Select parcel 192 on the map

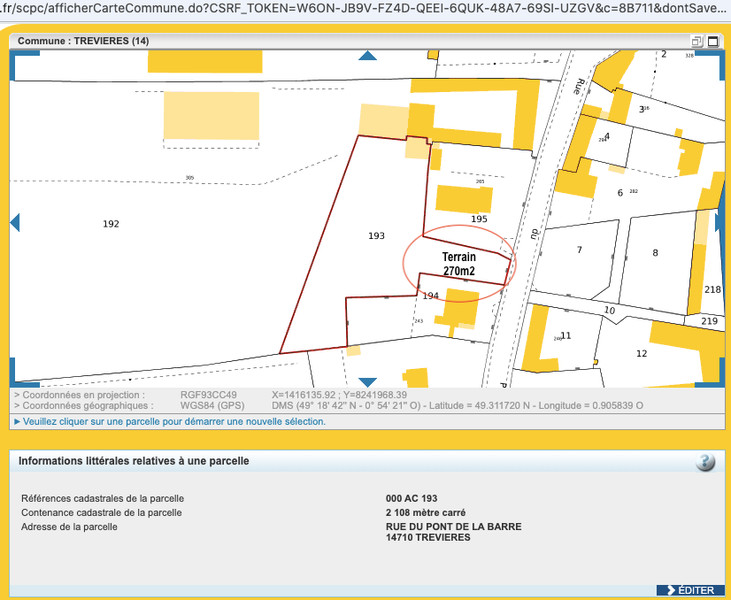tap(111, 224)
